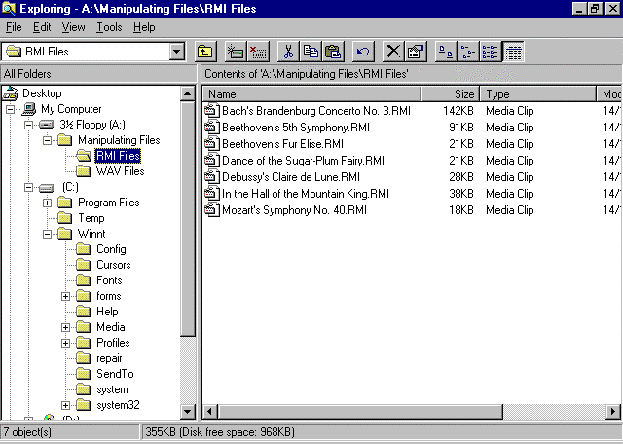The width and height of the screenshot is (623, 444).
Task: Click the Map Network Drive icon
Action: click(236, 51)
